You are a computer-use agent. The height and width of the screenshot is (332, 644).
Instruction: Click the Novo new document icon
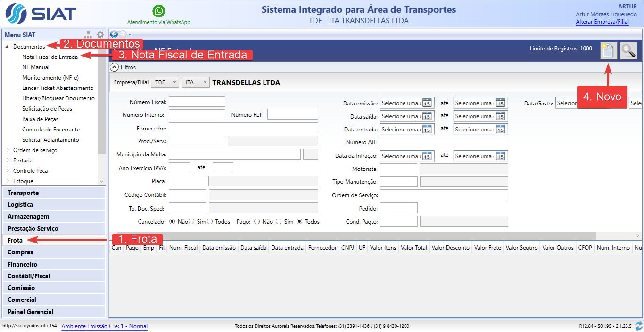pyautogui.click(x=608, y=50)
